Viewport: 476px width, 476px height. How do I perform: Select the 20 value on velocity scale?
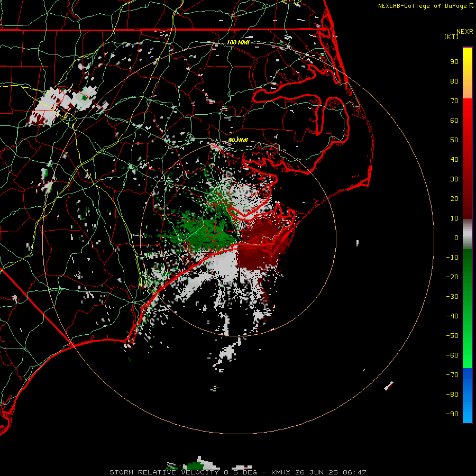coord(454,199)
